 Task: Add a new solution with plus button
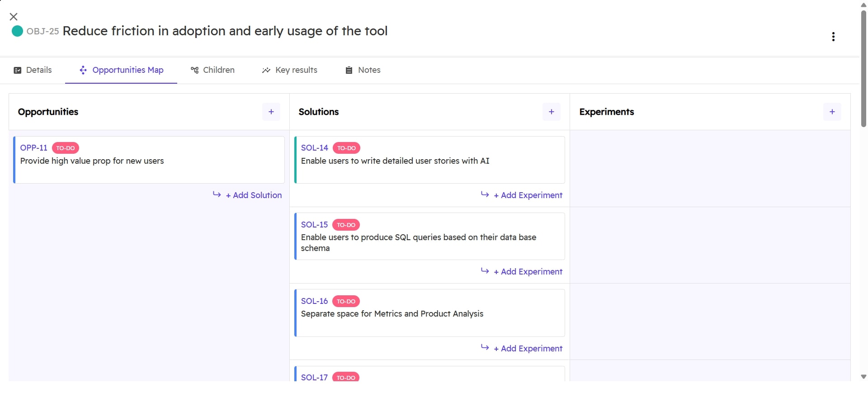[552, 112]
